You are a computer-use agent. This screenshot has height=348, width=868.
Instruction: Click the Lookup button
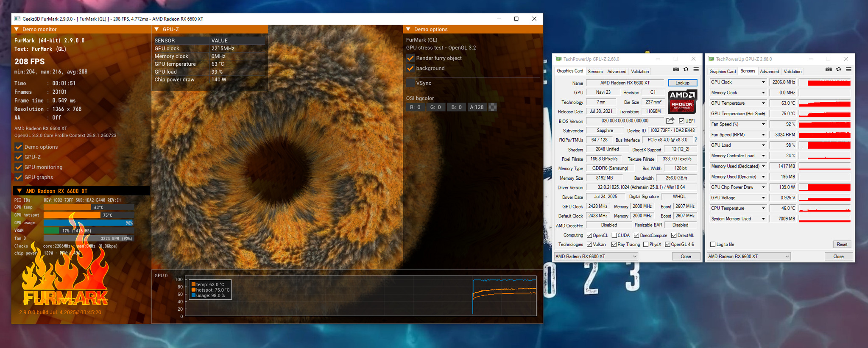682,83
